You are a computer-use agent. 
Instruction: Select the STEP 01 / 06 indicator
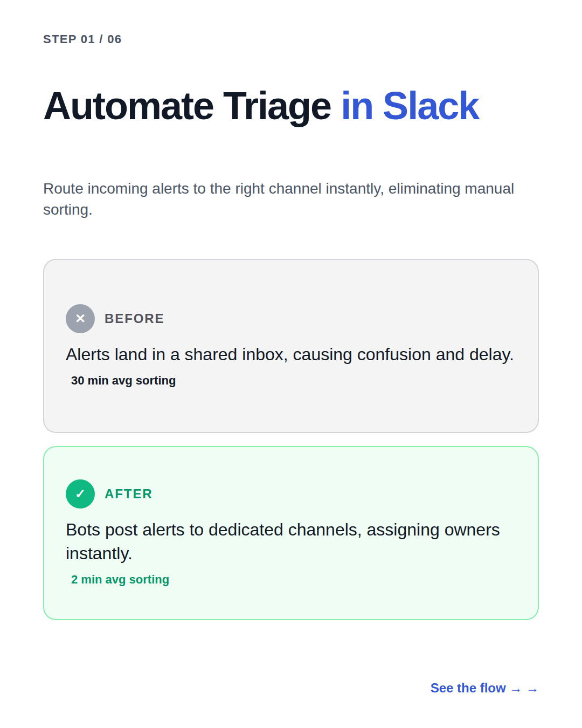pyautogui.click(x=82, y=39)
